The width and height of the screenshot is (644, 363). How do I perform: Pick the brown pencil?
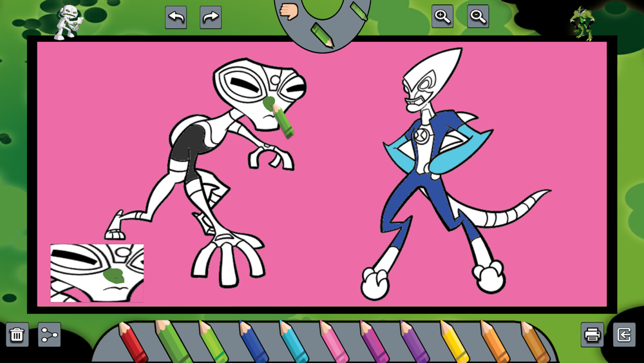pyautogui.click(x=536, y=342)
